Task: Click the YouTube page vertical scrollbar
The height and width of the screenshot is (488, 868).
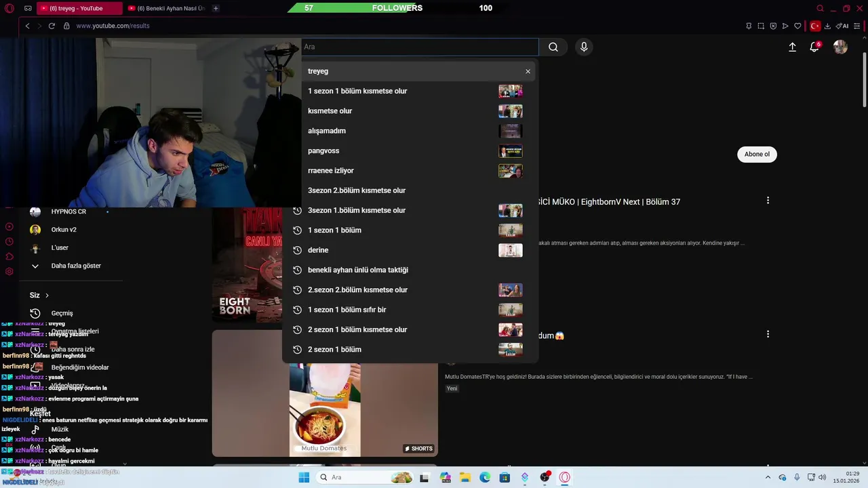Action: 864,81
